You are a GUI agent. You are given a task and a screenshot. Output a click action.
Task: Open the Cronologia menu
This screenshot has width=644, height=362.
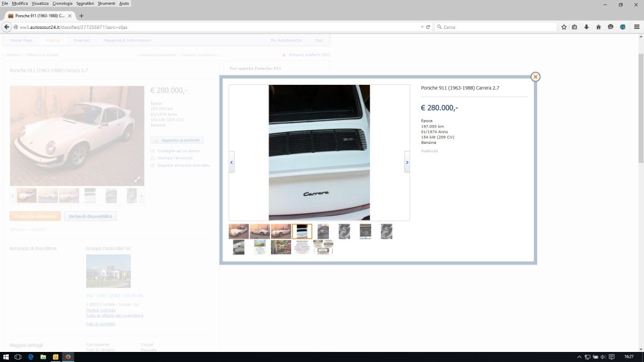(62, 3)
